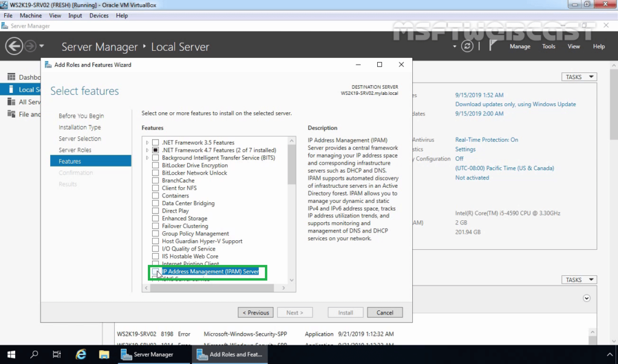The height and width of the screenshot is (364, 618).
Task: Toggle the .NET Framework 4.7 Features checkbox
Action: [x=155, y=150]
